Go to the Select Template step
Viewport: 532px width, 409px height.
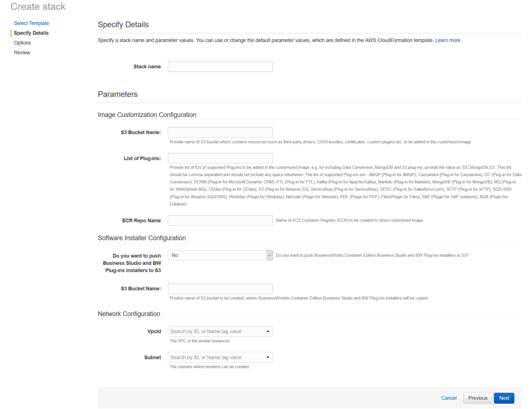pos(31,23)
